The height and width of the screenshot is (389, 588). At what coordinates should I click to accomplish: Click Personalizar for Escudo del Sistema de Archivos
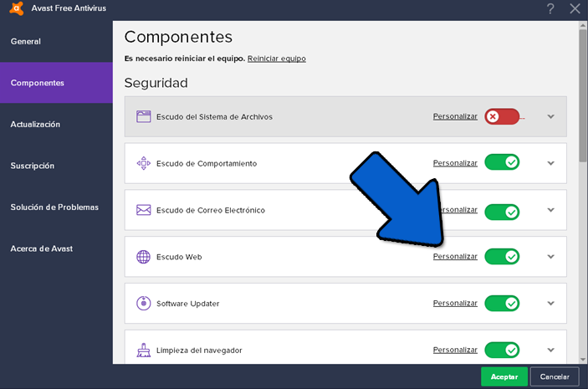pos(455,116)
